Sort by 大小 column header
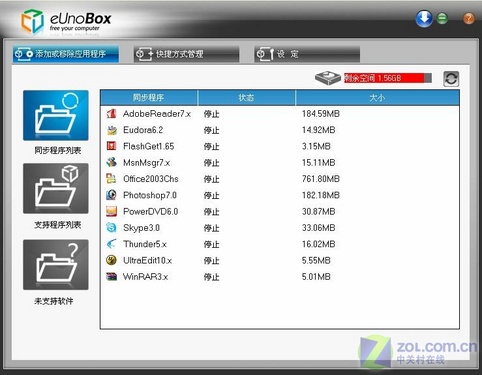This screenshot has height=375, width=482. pyautogui.click(x=377, y=98)
